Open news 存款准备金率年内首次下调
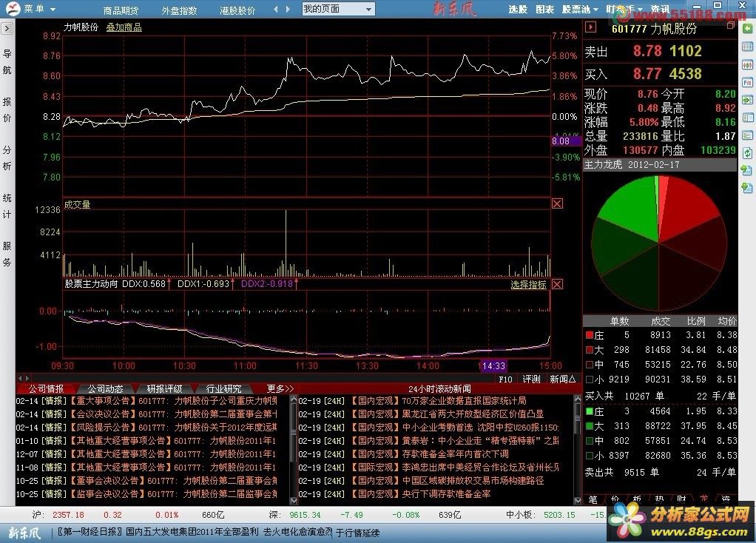 pyautogui.click(x=404, y=454)
